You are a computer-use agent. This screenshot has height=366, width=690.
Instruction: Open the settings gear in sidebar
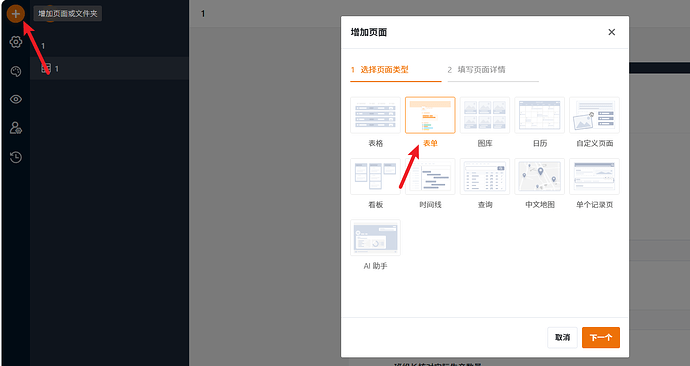point(16,42)
